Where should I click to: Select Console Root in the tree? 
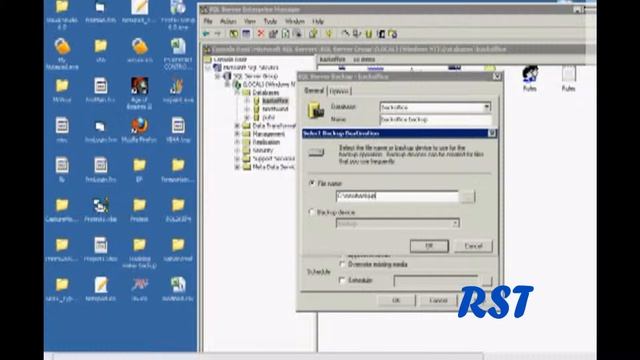[230, 60]
